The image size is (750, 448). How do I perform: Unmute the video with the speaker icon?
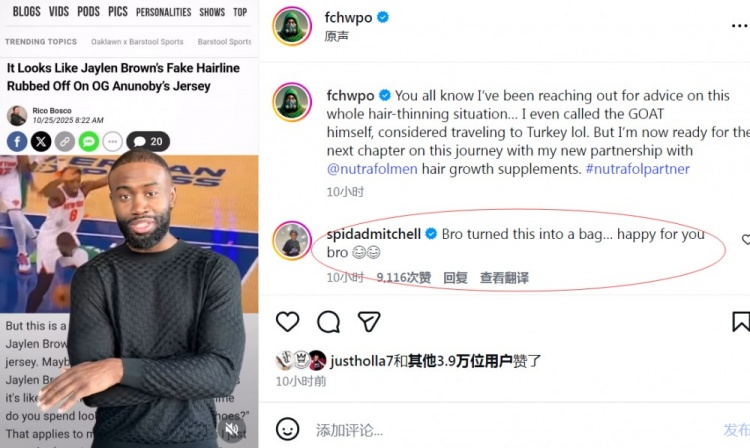[232, 428]
